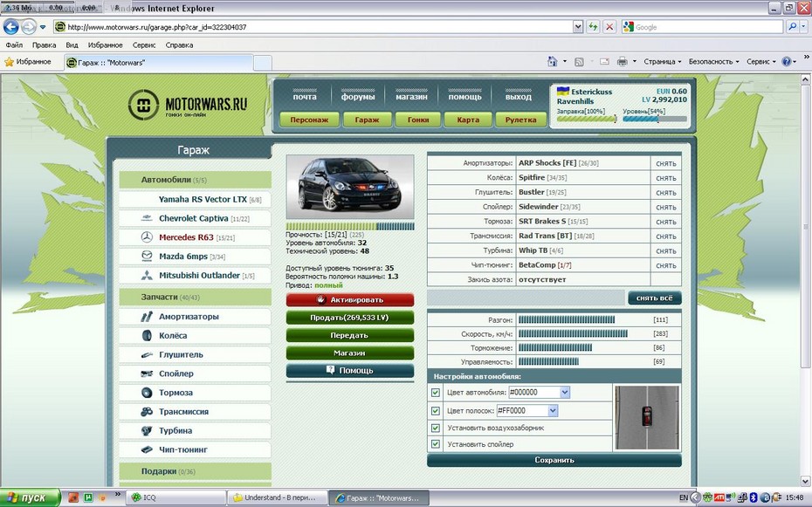Click the Start (пуск) button
812x507 pixels.
click(x=31, y=497)
